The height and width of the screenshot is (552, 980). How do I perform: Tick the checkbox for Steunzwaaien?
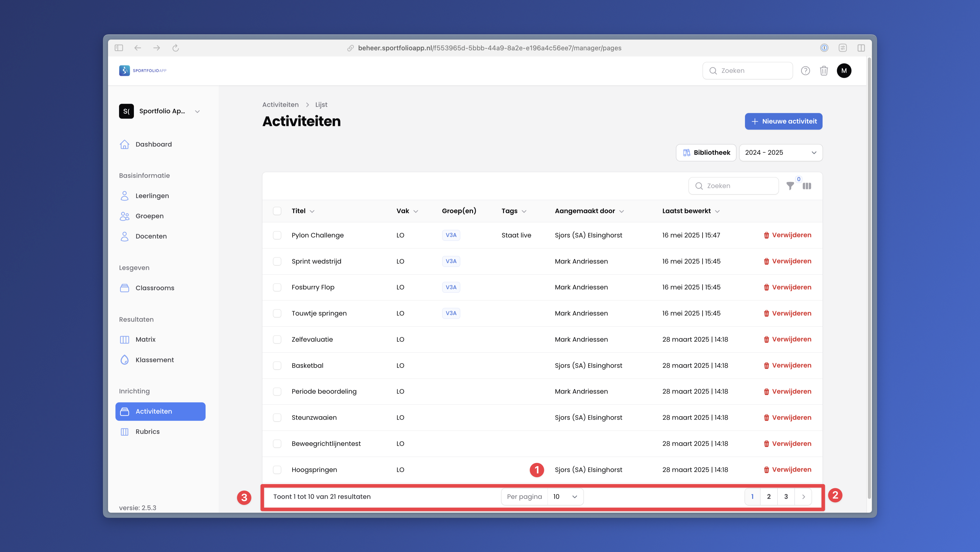click(277, 418)
